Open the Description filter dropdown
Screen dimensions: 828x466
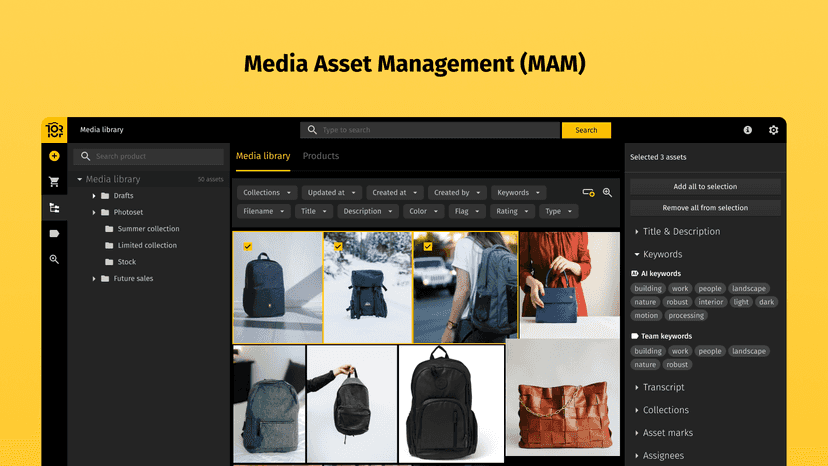[368, 211]
